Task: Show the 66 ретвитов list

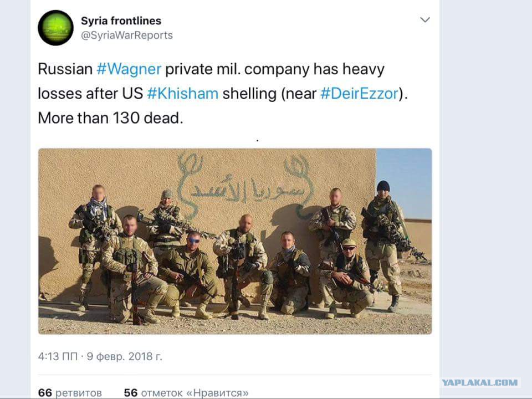Action: tap(70, 392)
